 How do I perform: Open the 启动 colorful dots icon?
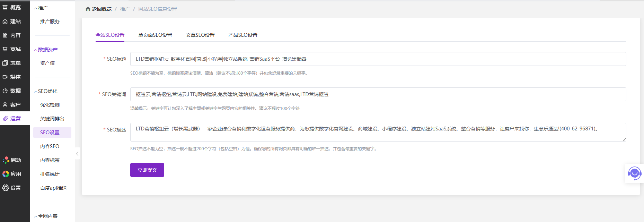coord(6,160)
